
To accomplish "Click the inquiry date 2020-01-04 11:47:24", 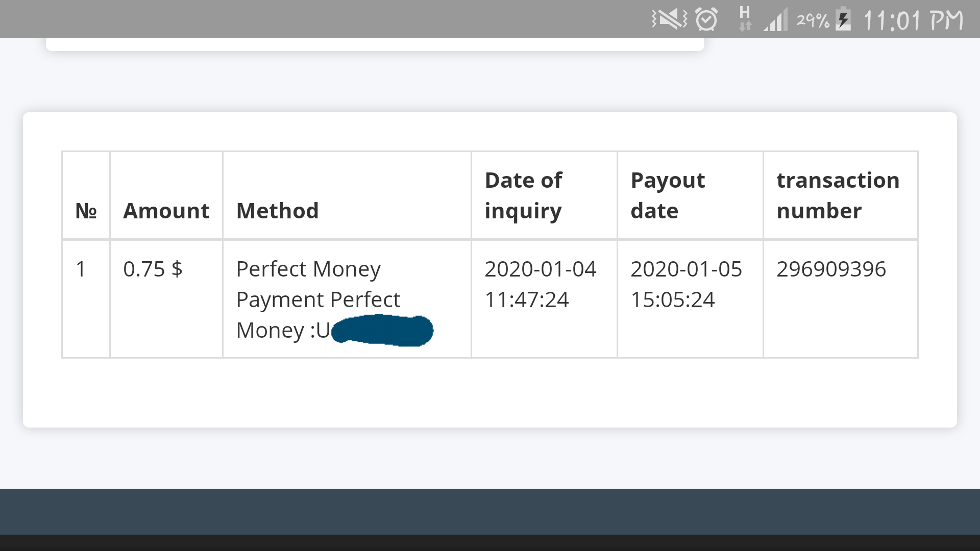I will pyautogui.click(x=540, y=284).
